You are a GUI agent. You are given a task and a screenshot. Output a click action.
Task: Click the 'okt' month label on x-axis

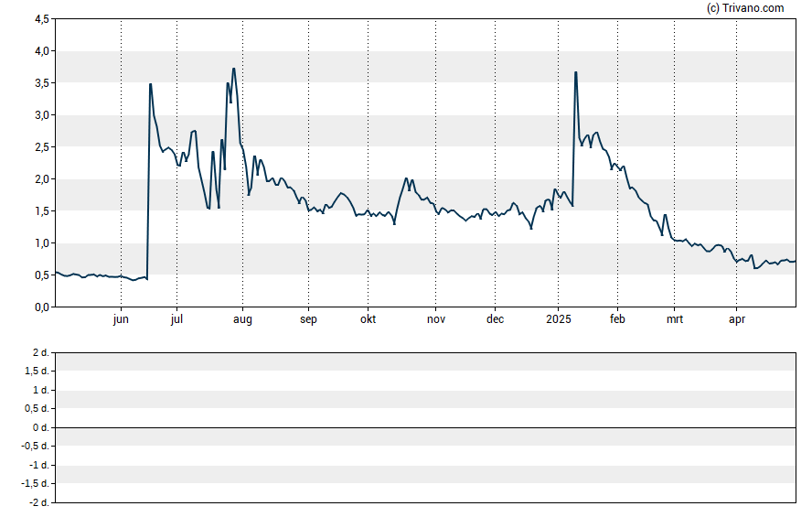[369, 319]
